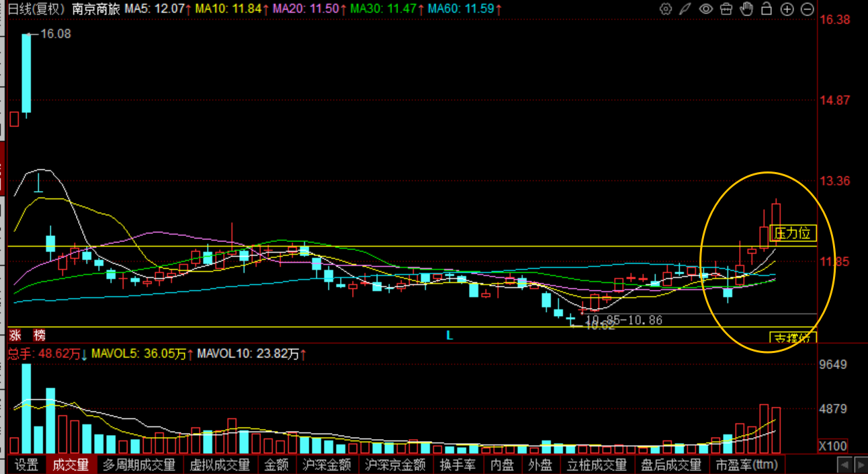Select the MA20: 11.50 indicator label
The image size is (868, 474).
point(310,9)
